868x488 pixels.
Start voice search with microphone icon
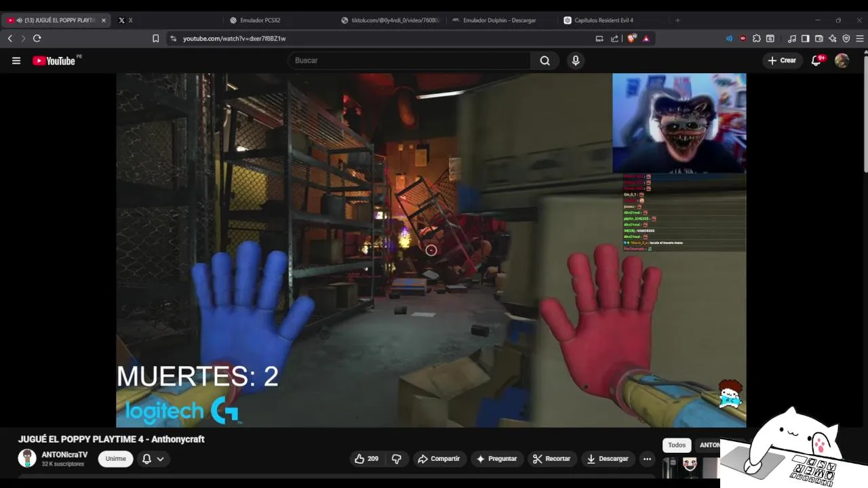(x=576, y=60)
